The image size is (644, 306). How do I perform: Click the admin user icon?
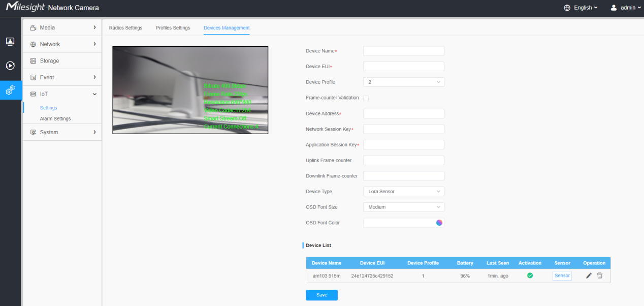(614, 8)
